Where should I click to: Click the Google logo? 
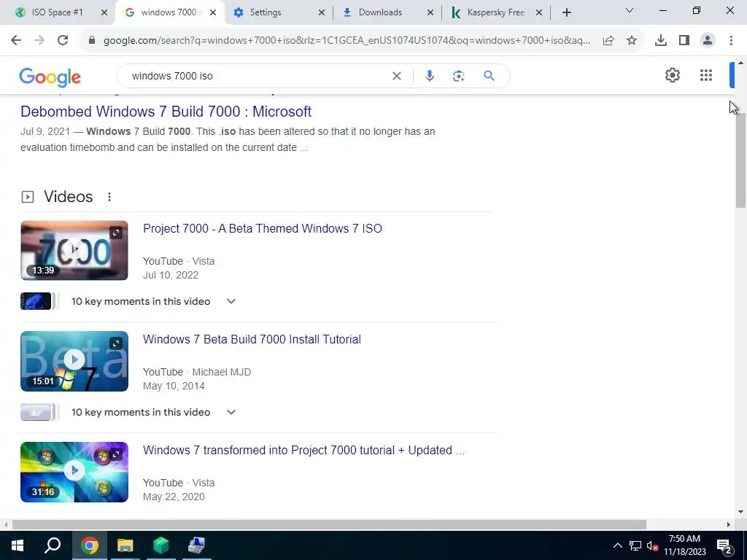(x=50, y=77)
